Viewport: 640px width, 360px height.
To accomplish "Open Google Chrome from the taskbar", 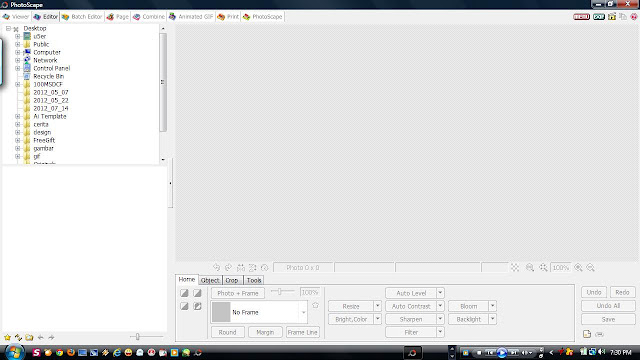I will [60, 352].
